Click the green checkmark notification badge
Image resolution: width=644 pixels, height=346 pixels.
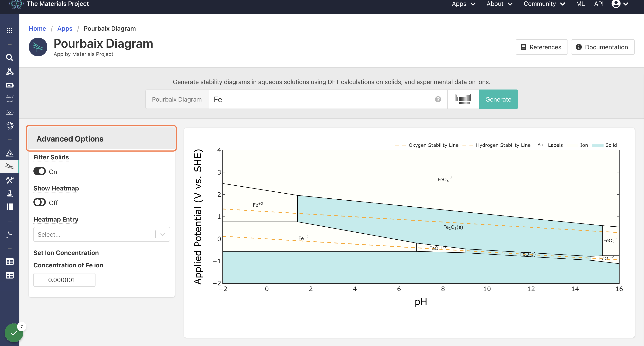pyautogui.click(x=14, y=332)
